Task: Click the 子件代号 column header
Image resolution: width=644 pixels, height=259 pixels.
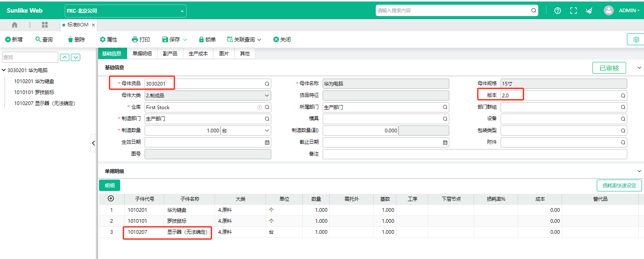Action: [145, 199]
